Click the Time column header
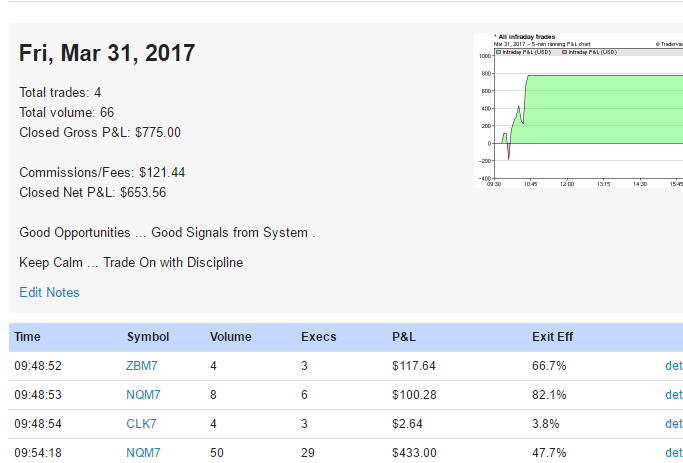 click(x=27, y=337)
